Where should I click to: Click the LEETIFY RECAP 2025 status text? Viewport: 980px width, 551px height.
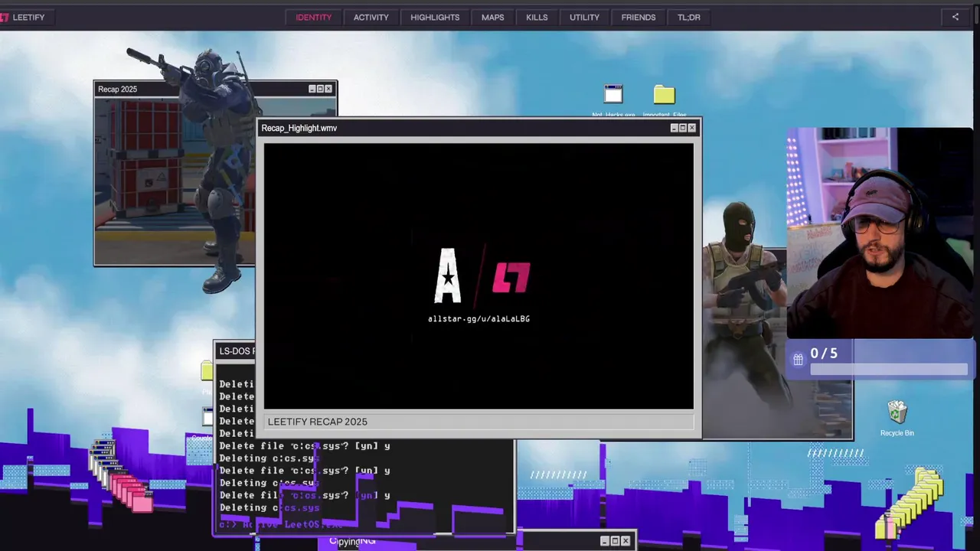tap(318, 422)
